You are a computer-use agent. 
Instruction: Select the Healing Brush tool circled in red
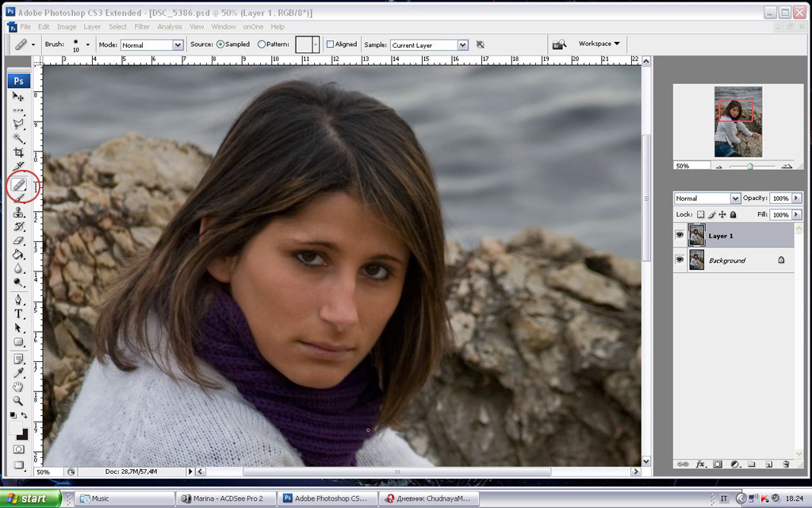coord(19,184)
